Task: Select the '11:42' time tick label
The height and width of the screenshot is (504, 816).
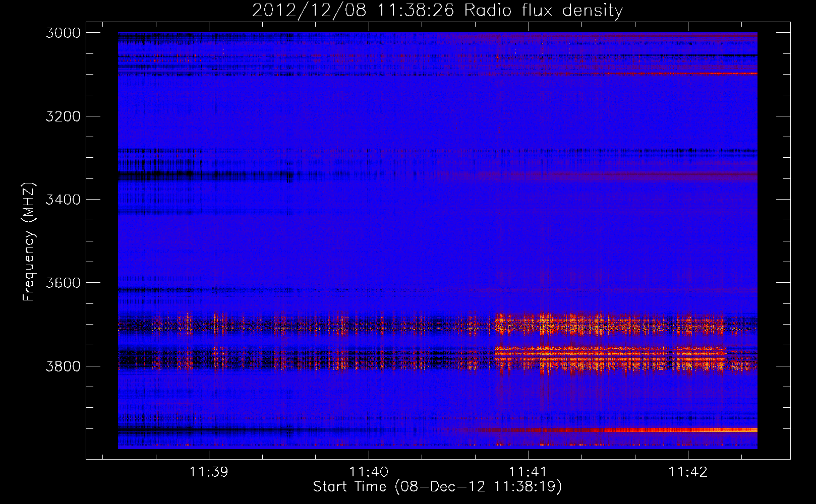Action: pos(688,472)
